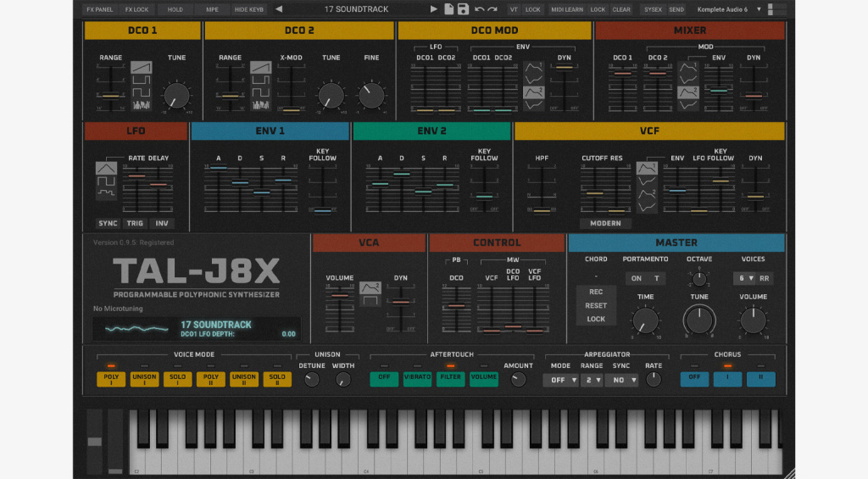Select VCA gate shape icon

coord(370,300)
